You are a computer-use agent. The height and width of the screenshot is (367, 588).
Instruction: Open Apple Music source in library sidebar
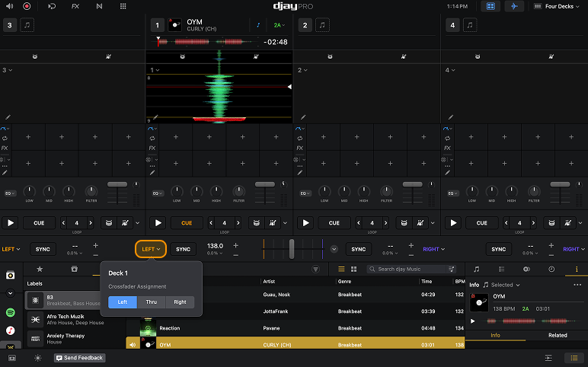click(x=11, y=330)
